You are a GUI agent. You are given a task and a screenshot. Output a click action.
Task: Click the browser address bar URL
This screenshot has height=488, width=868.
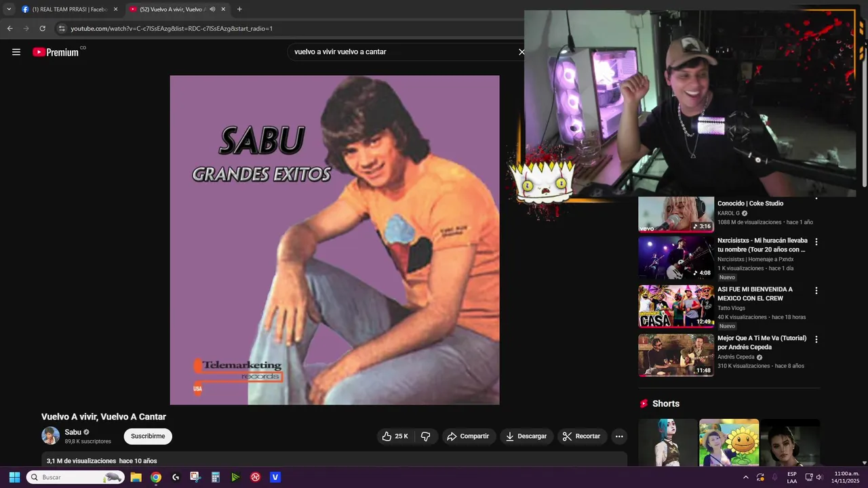[172, 28]
